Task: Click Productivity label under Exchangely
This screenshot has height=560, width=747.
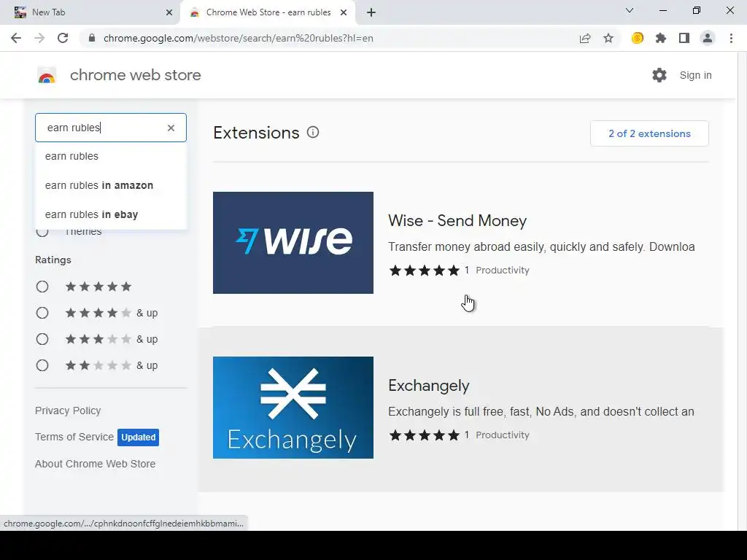Action: tap(503, 435)
